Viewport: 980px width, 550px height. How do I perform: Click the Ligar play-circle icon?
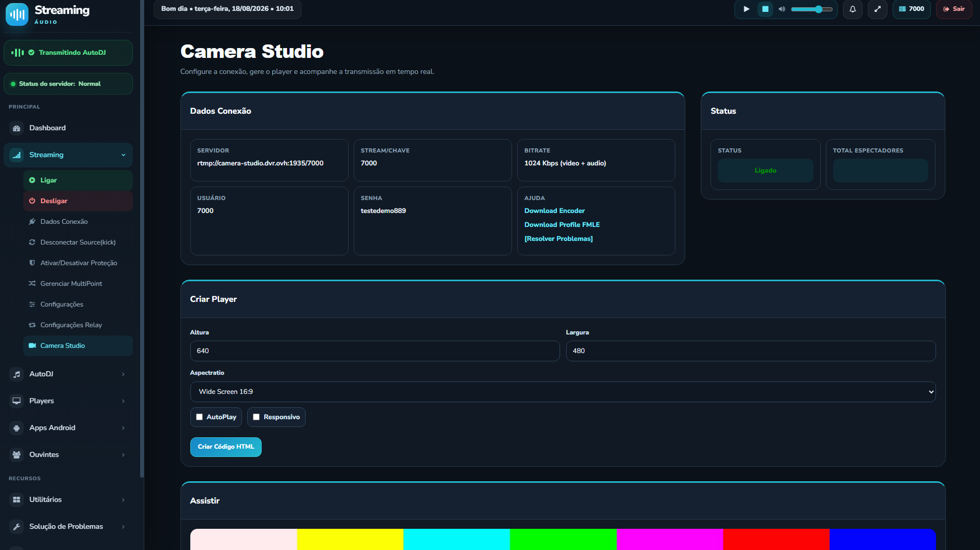(32, 180)
